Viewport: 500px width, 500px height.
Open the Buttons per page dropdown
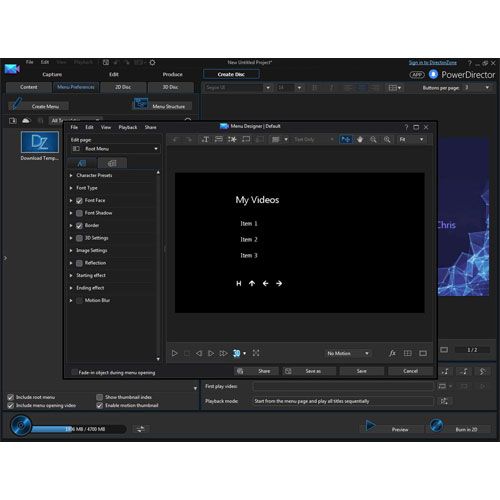point(476,87)
